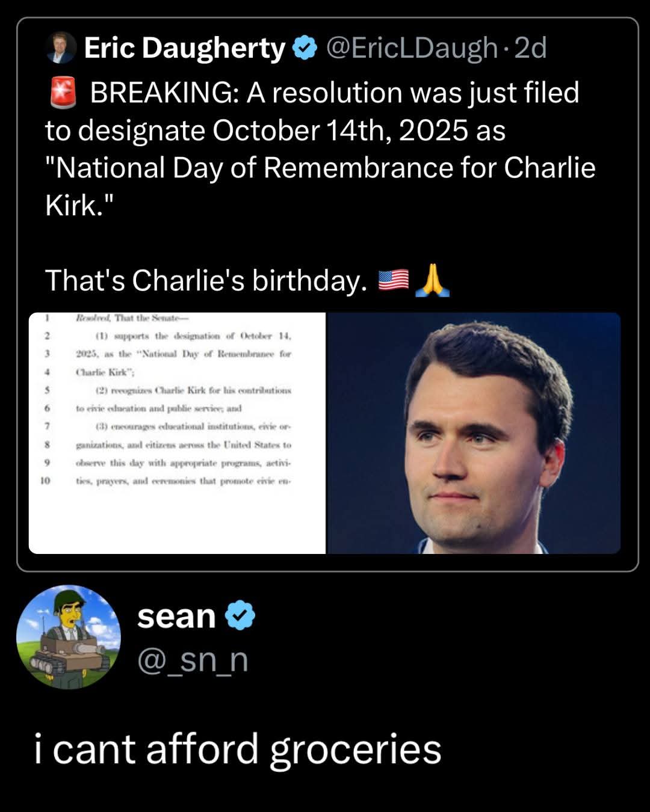Click "Resolved, That the Senate" heading in document
The width and height of the screenshot is (650, 812).
[132, 318]
